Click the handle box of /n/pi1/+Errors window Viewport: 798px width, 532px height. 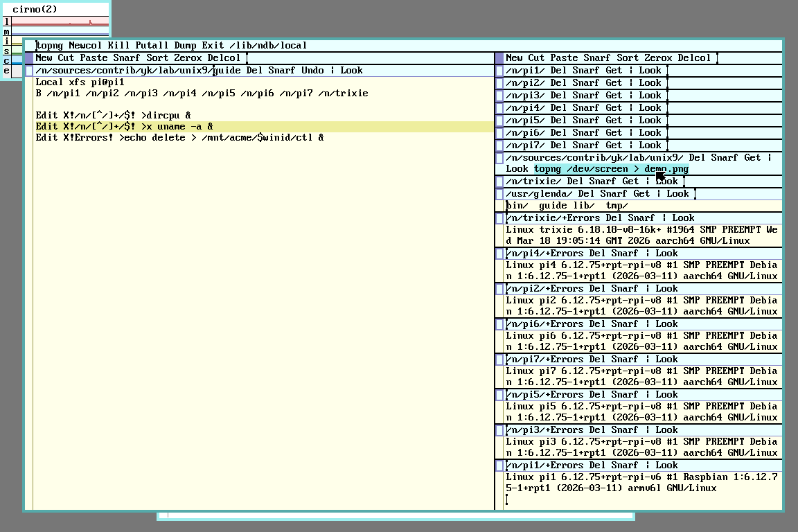click(x=499, y=465)
